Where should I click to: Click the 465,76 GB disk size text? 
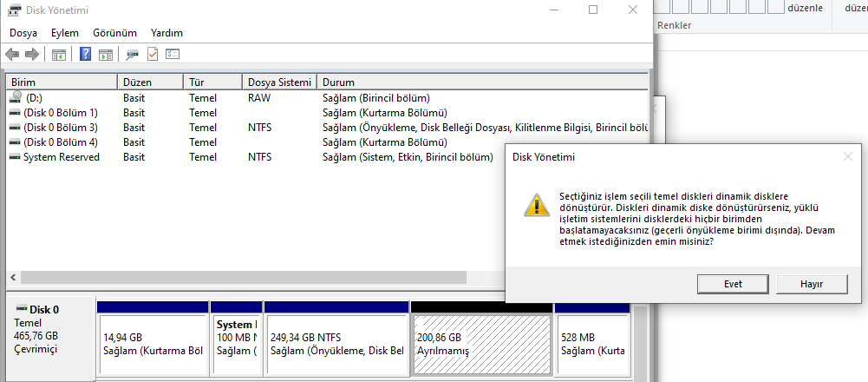(36, 336)
